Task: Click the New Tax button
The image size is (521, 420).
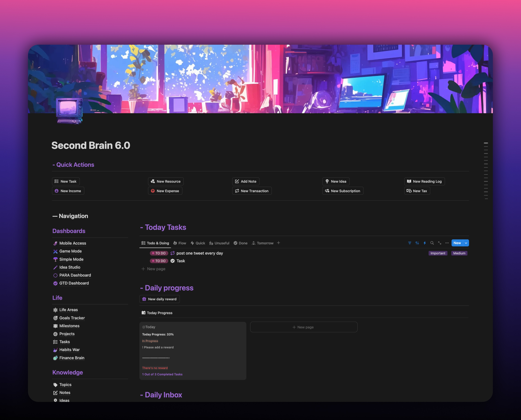Action: click(417, 191)
